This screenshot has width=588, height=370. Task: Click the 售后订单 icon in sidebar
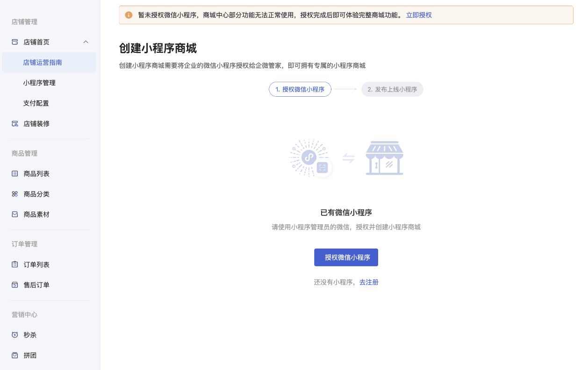[15, 285]
